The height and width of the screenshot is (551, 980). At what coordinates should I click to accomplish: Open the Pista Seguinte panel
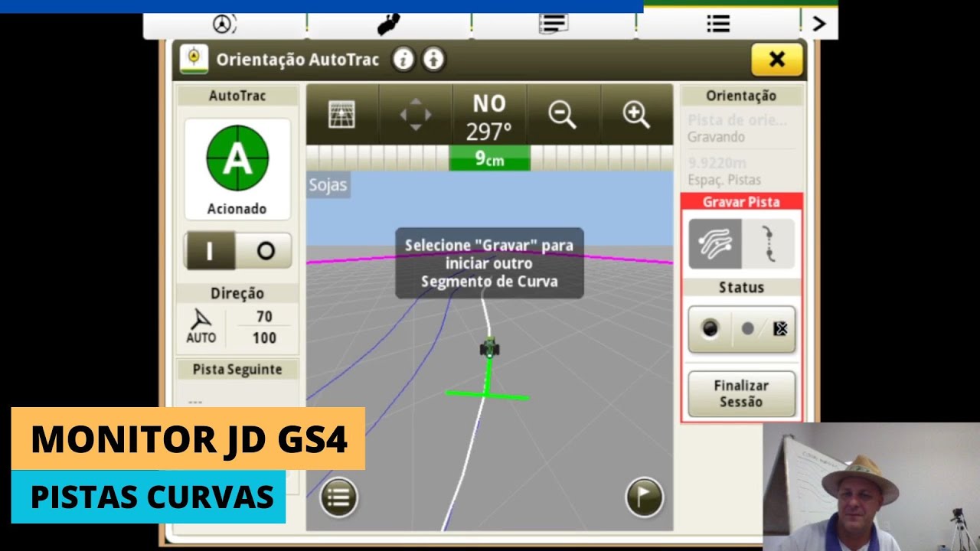point(237,370)
